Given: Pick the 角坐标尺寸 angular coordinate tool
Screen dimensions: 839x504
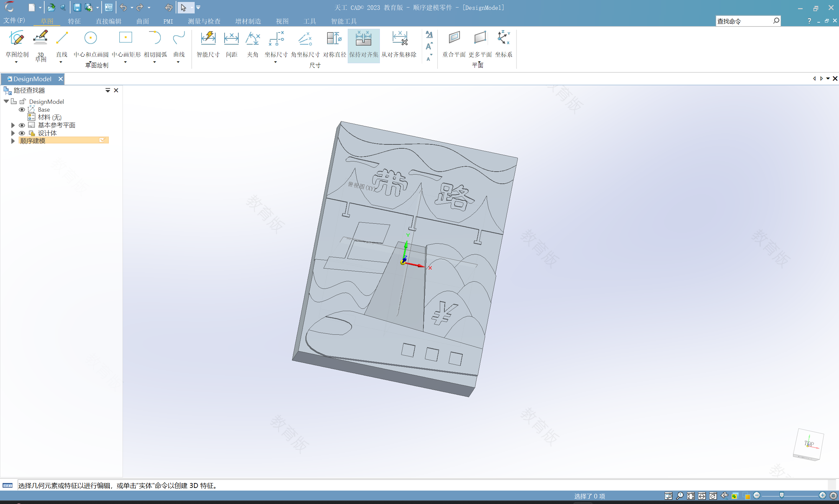Looking at the screenshot, I should pyautogui.click(x=305, y=44).
